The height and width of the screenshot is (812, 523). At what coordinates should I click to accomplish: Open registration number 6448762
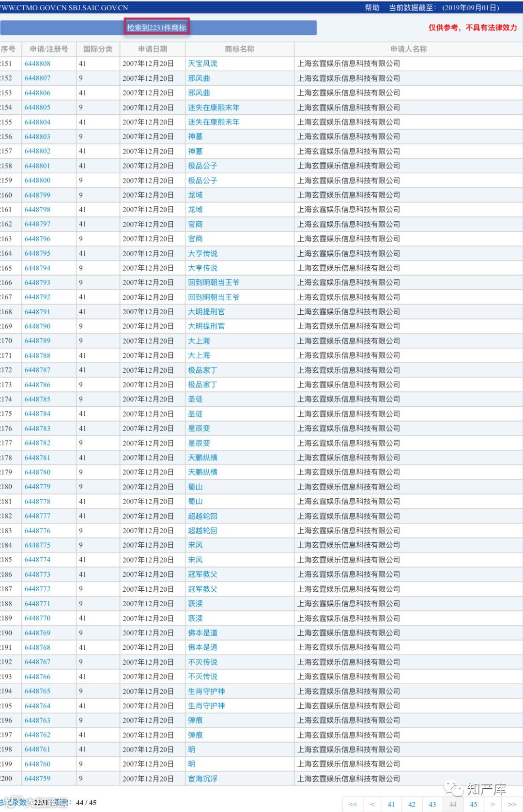pos(37,735)
